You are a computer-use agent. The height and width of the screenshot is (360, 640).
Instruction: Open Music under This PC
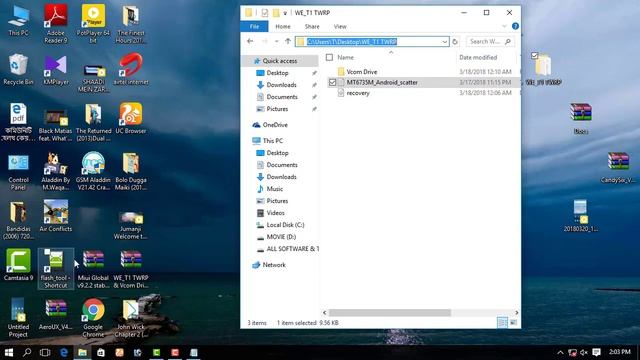click(x=274, y=189)
